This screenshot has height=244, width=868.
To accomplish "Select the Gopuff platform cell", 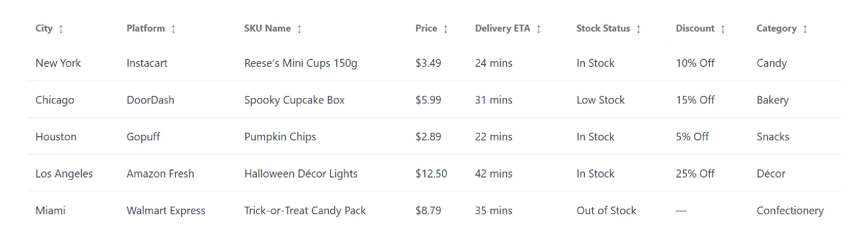I will click(143, 137).
